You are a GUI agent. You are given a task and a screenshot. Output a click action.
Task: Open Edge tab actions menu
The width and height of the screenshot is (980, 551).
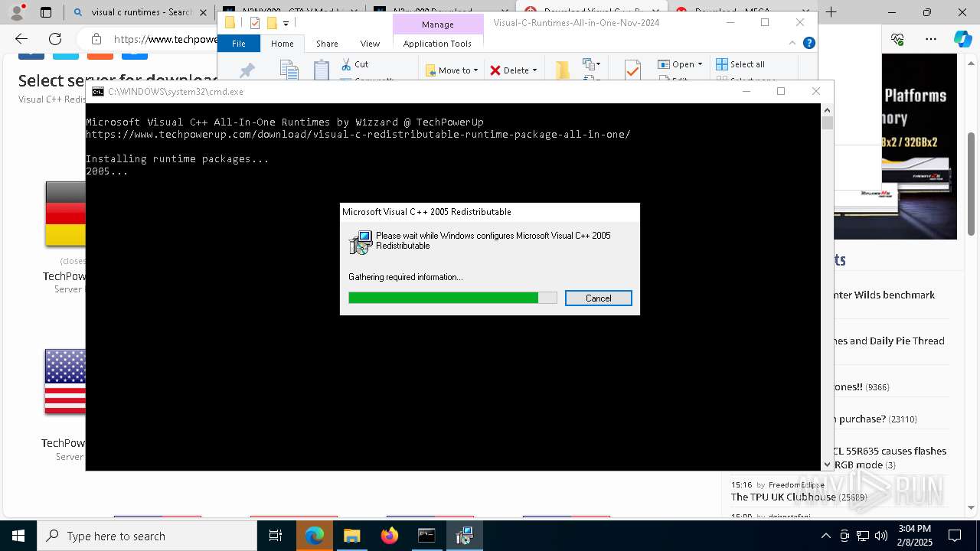coord(46,12)
